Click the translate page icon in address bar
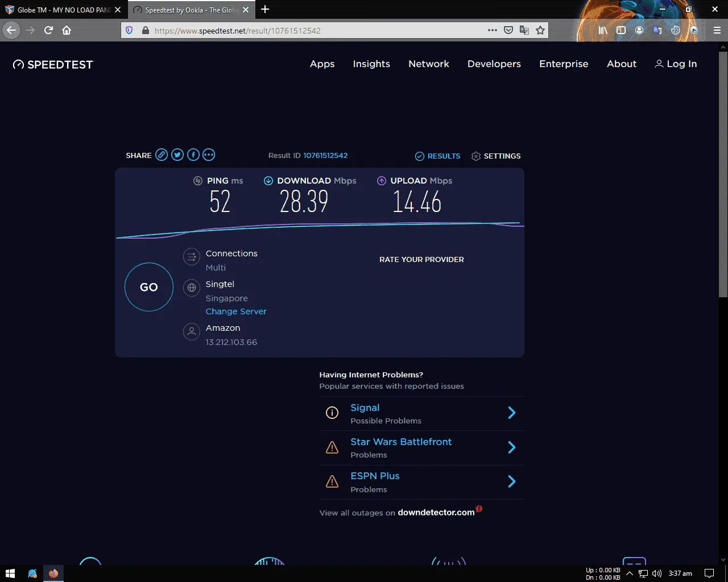This screenshot has width=728, height=582. 524,30
